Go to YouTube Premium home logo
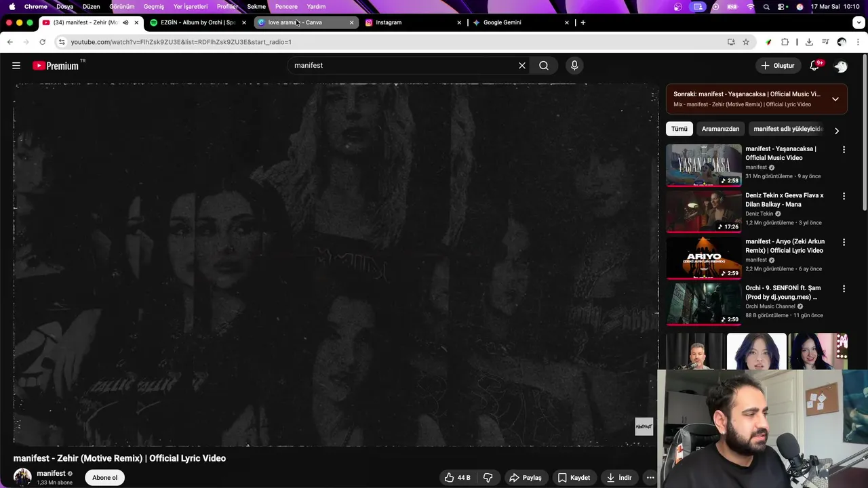Viewport: 868px width, 488px height. tap(56, 66)
